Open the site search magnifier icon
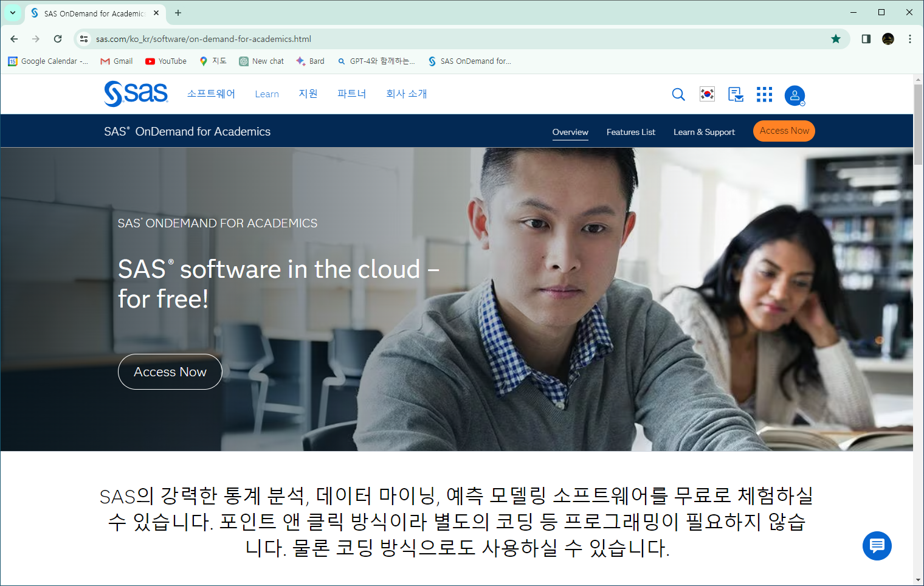Viewport: 924px width, 586px height. point(678,94)
